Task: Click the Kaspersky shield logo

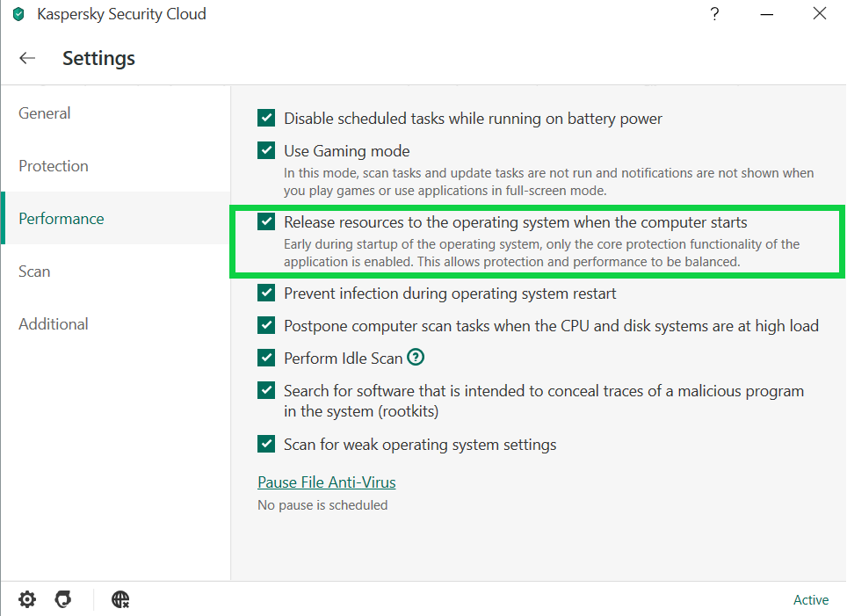Action: point(18,14)
